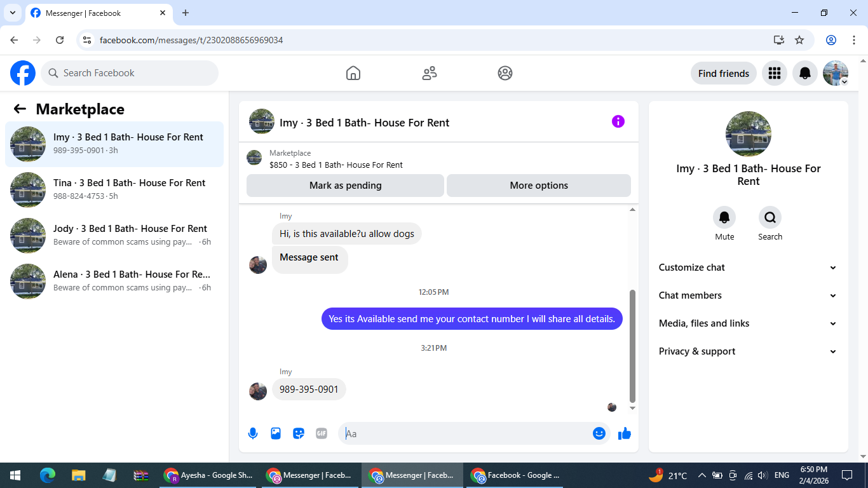Search in conversation magnifier icon

tap(770, 218)
